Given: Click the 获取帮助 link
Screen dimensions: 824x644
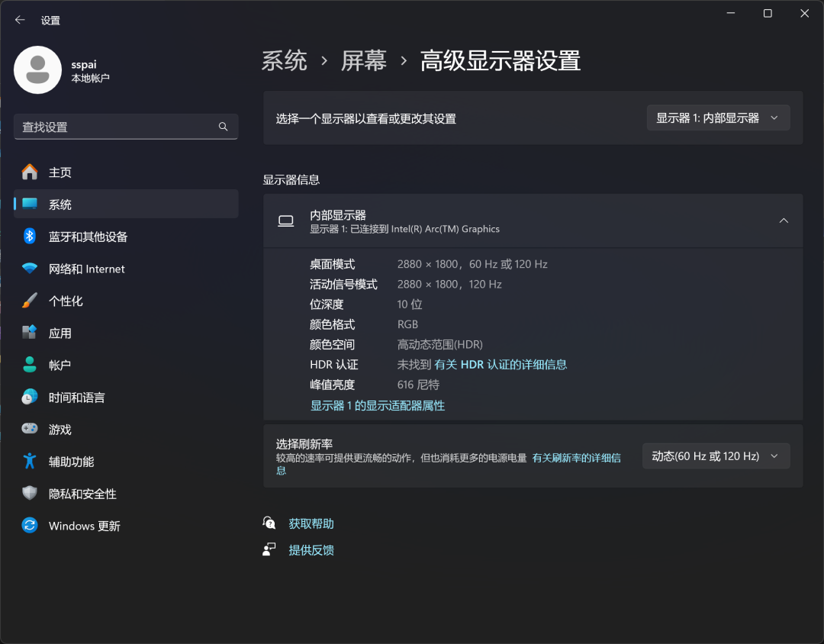Looking at the screenshot, I should [311, 523].
